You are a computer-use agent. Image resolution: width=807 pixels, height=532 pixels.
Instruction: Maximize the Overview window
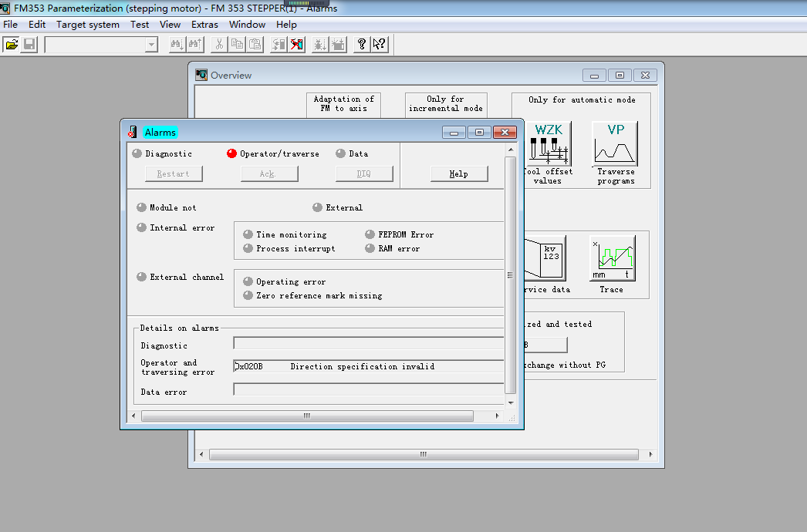pyautogui.click(x=620, y=75)
